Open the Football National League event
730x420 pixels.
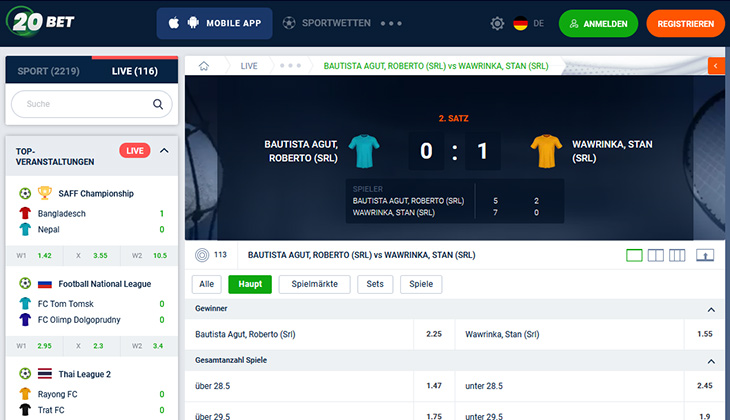click(105, 284)
